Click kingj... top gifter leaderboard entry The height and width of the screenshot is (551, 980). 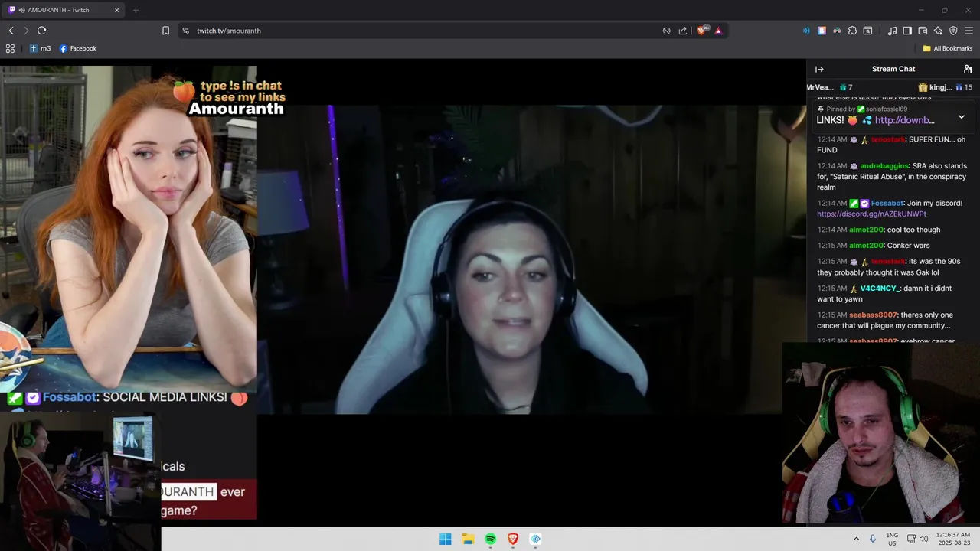coord(946,87)
